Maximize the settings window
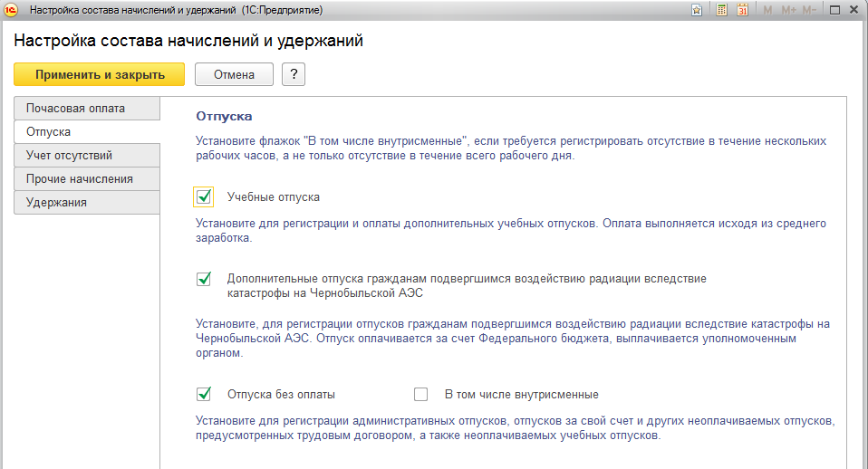868x469 pixels. coord(834,10)
